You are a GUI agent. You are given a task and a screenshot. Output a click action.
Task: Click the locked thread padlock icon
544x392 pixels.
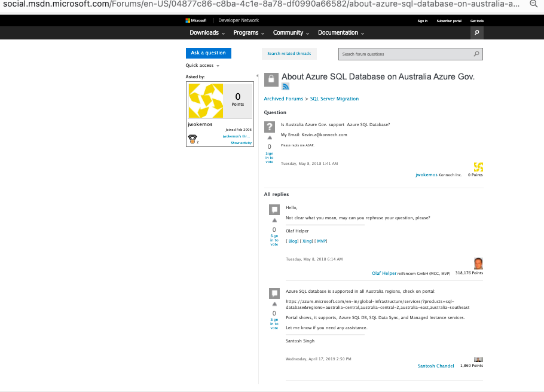pyautogui.click(x=271, y=80)
